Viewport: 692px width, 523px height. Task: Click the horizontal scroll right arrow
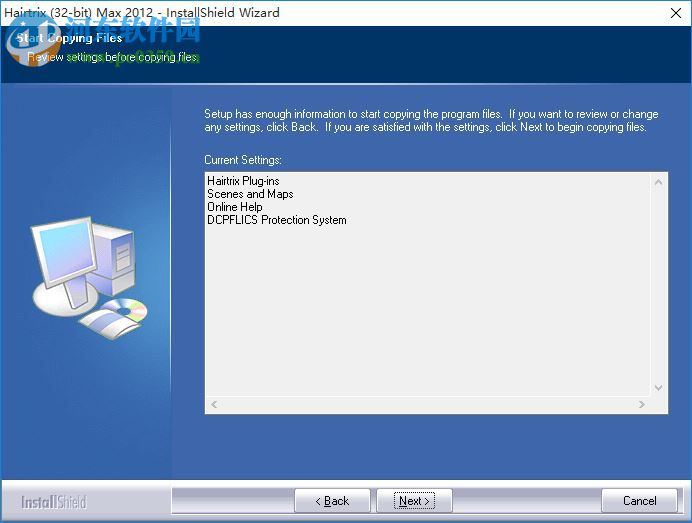642,404
